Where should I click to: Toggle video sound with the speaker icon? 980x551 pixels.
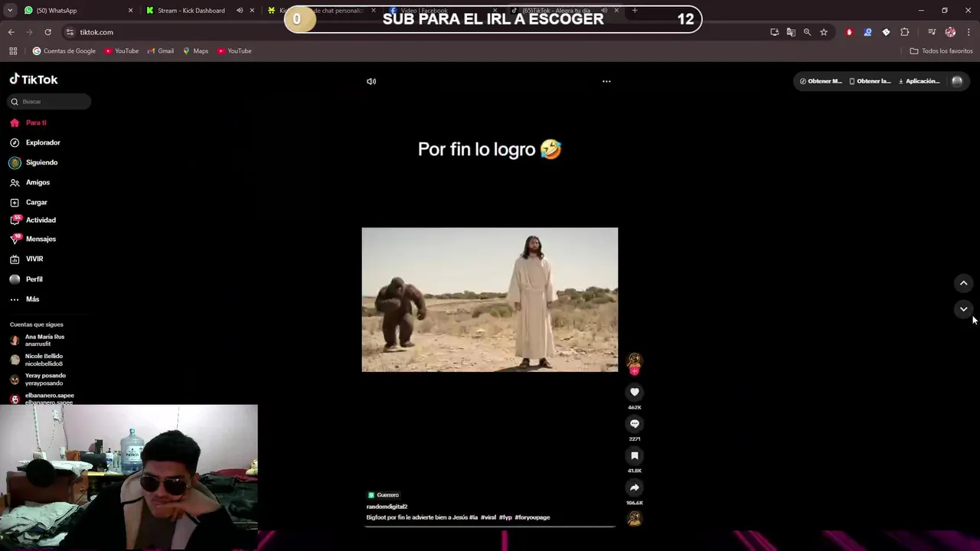pos(371,81)
